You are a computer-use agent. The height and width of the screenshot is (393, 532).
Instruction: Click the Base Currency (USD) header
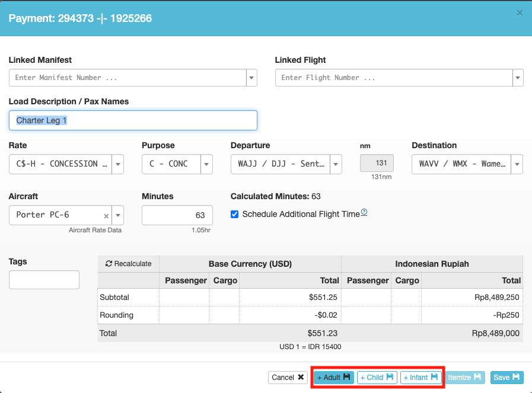pyautogui.click(x=250, y=264)
